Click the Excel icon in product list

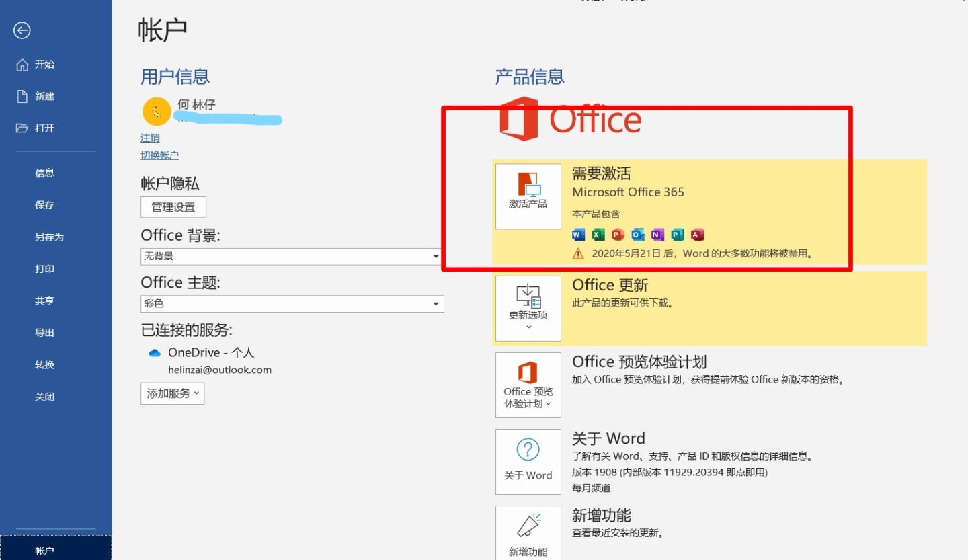tap(598, 235)
